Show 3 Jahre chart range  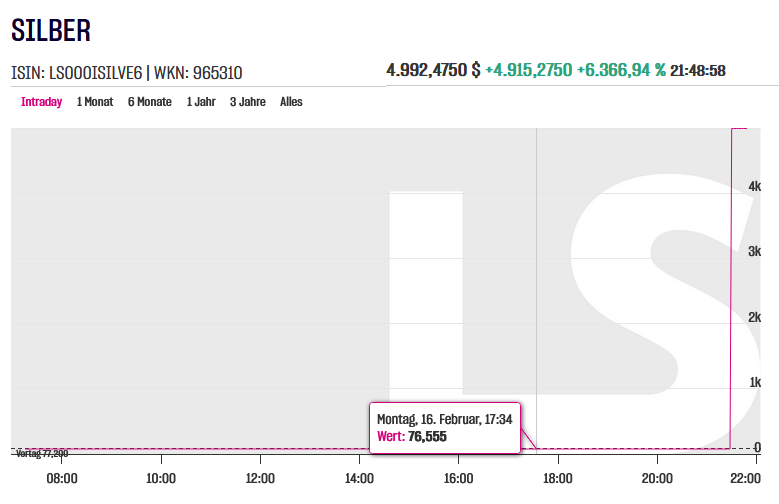(x=247, y=102)
